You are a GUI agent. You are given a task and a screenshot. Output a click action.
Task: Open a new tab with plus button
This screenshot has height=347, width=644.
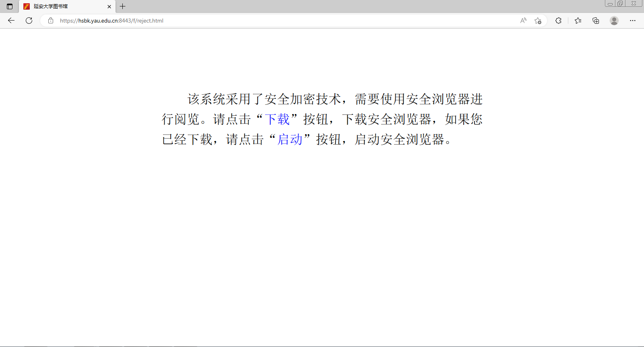pyautogui.click(x=123, y=6)
